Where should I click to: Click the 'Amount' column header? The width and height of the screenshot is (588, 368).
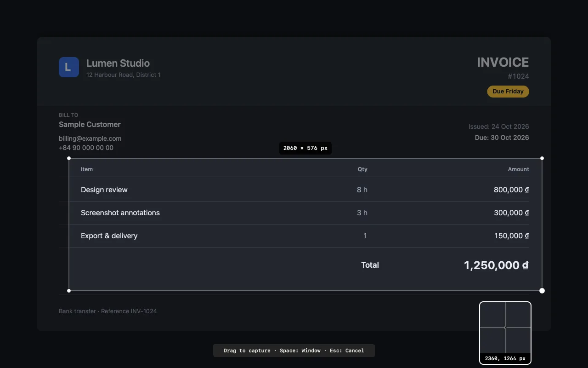coord(519,169)
